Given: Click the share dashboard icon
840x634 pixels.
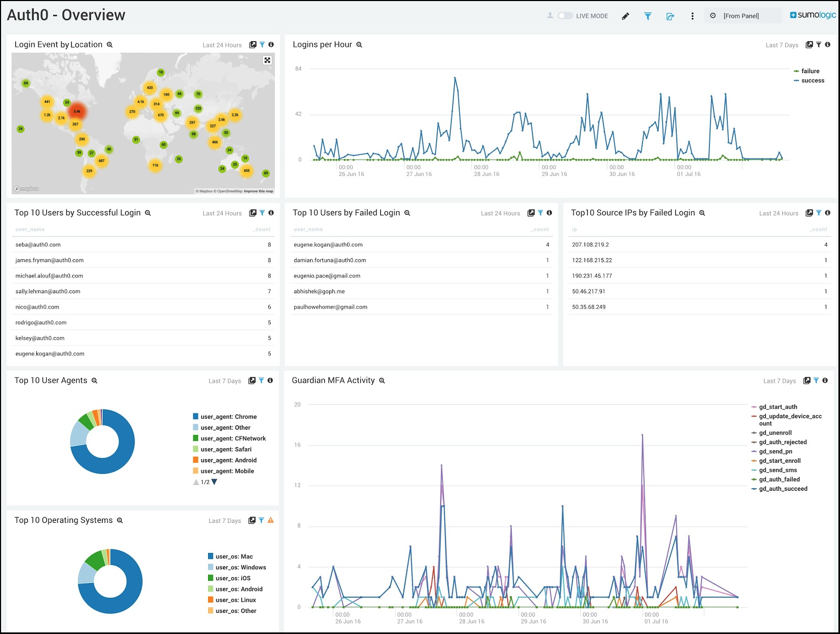Looking at the screenshot, I should [670, 16].
